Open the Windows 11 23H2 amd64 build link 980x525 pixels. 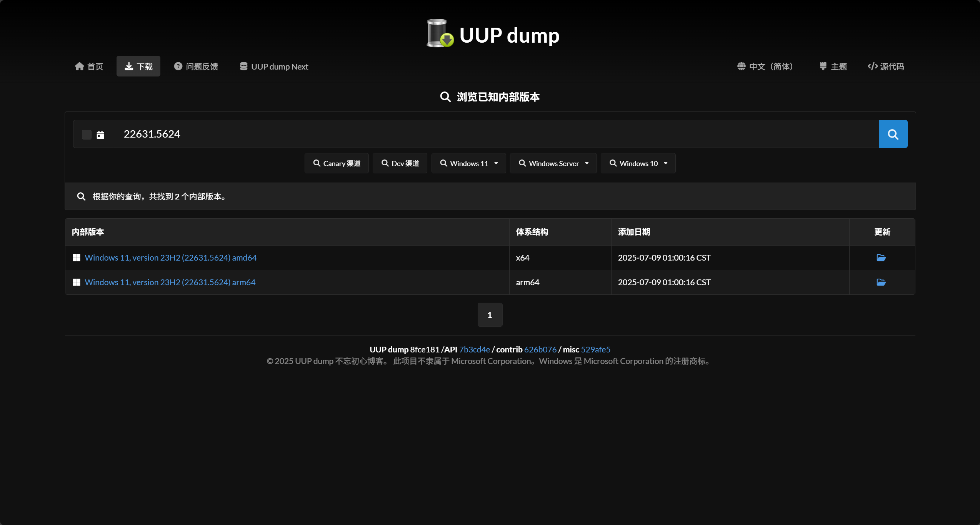(171, 258)
